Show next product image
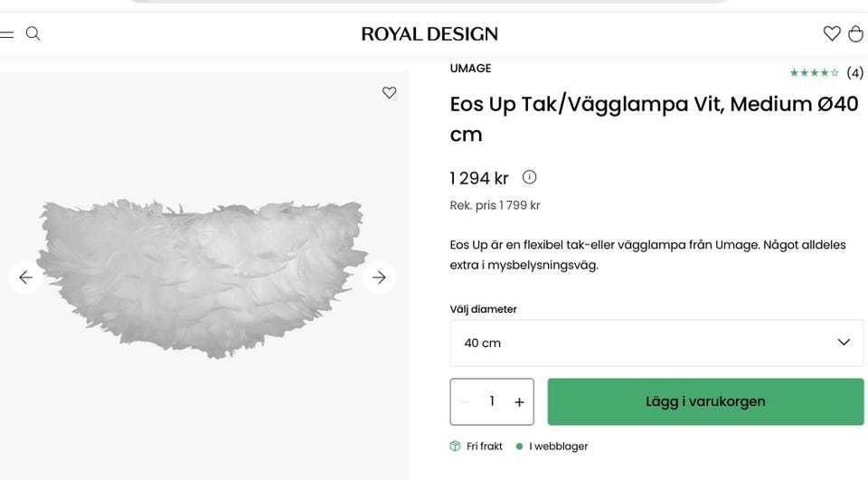 pyautogui.click(x=379, y=278)
